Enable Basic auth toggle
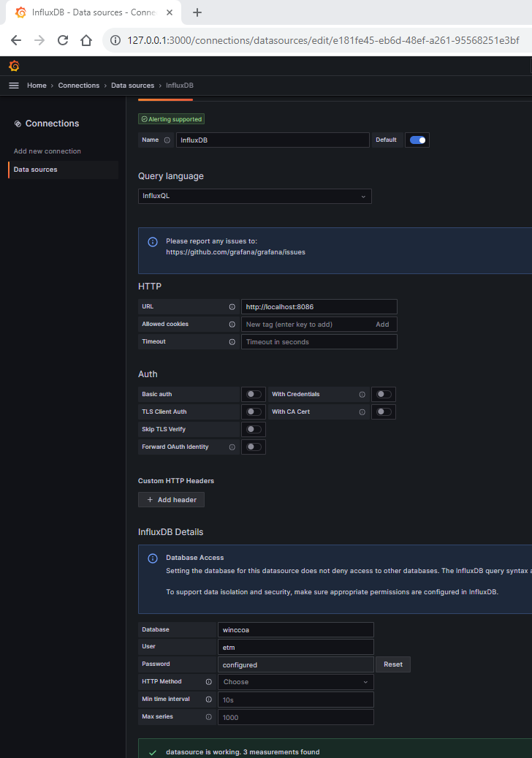The height and width of the screenshot is (758, 532). tap(254, 395)
